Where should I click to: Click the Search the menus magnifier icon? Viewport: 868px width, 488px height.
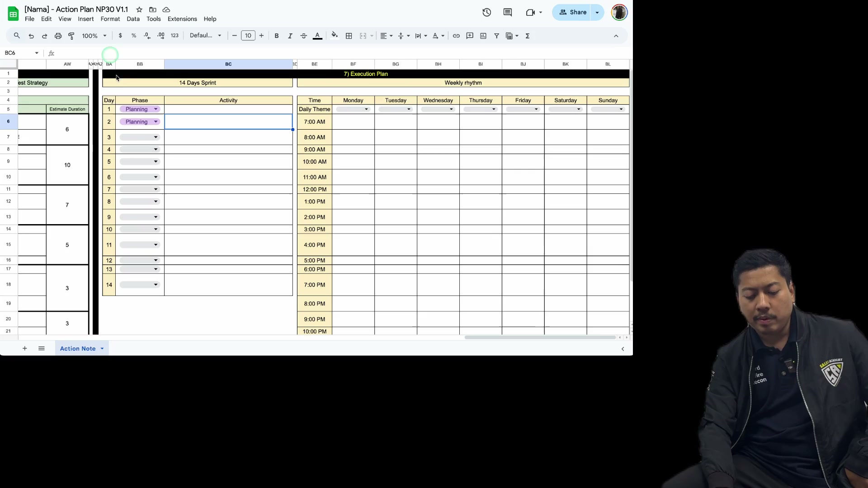[x=17, y=36]
